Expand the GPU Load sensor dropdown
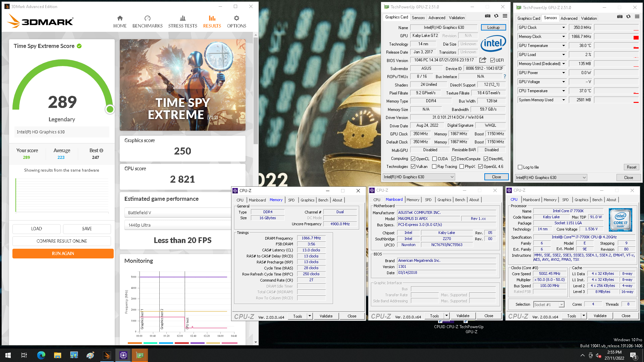The width and height of the screenshot is (644, 362). coord(563,55)
